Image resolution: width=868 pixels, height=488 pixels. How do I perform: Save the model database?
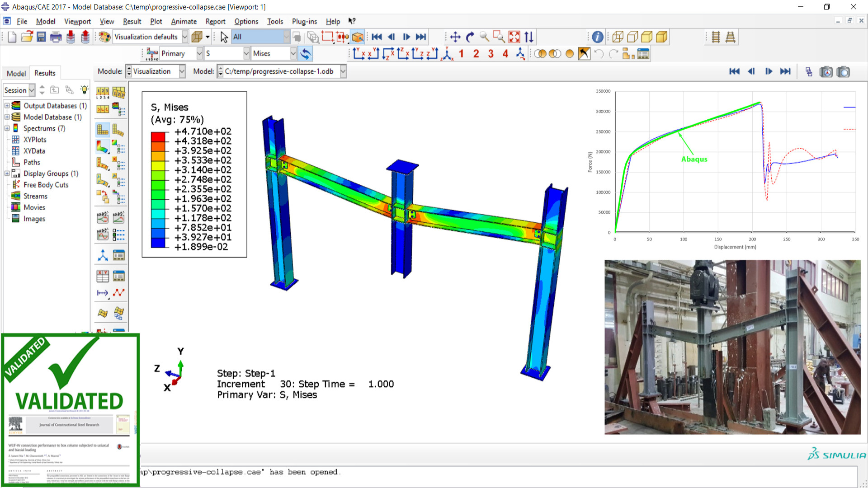(x=41, y=37)
